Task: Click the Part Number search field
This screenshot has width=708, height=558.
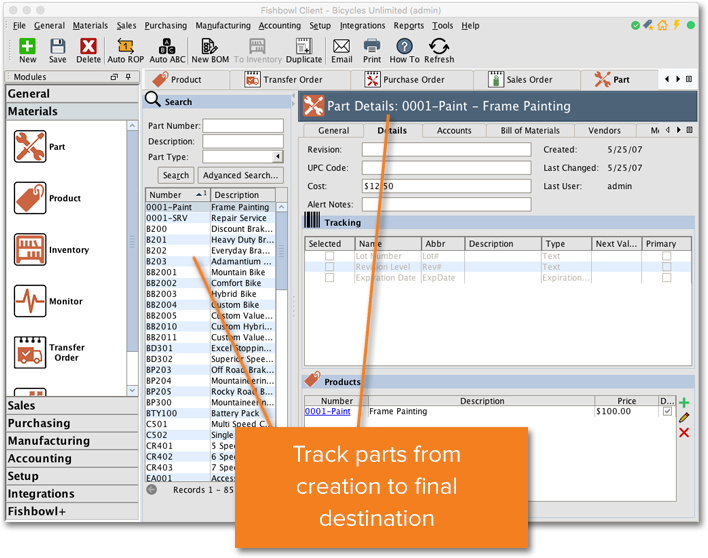Action: point(243,126)
